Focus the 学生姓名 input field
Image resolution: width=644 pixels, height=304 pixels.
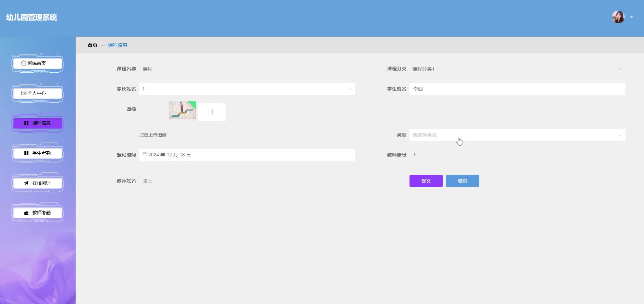point(517,89)
